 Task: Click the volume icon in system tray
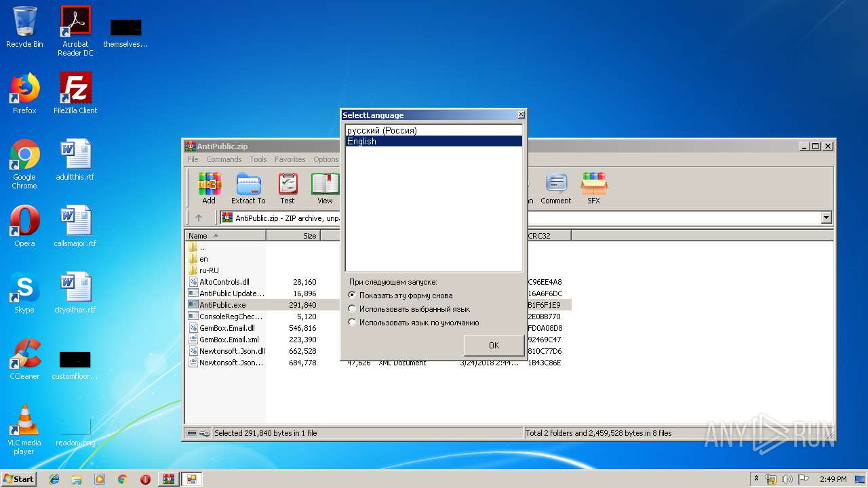coord(787,479)
